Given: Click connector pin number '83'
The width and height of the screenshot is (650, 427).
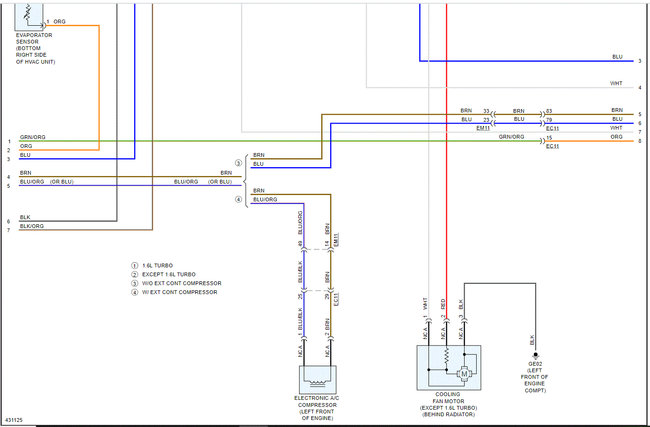Looking at the screenshot, I should pyautogui.click(x=549, y=111).
